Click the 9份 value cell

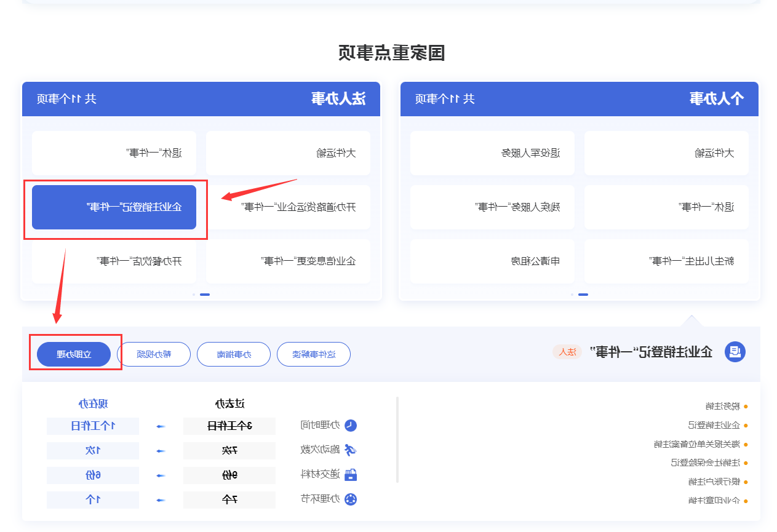(229, 475)
